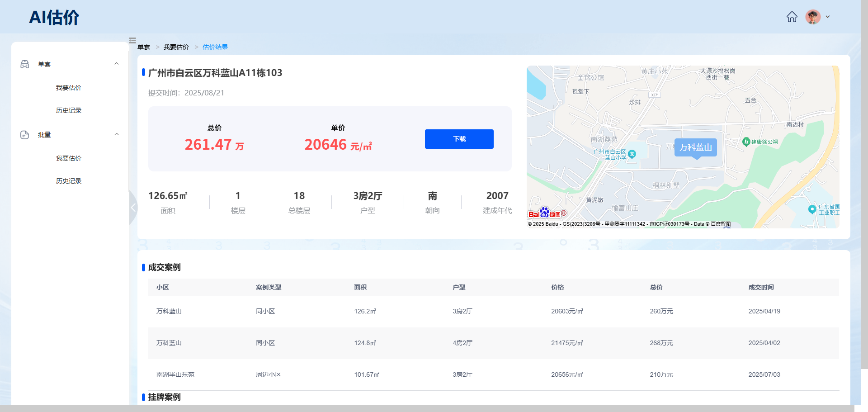This screenshot has width=868, height=412.
Task: Open 我要估价 under 单套
Action: pos(69,88)
